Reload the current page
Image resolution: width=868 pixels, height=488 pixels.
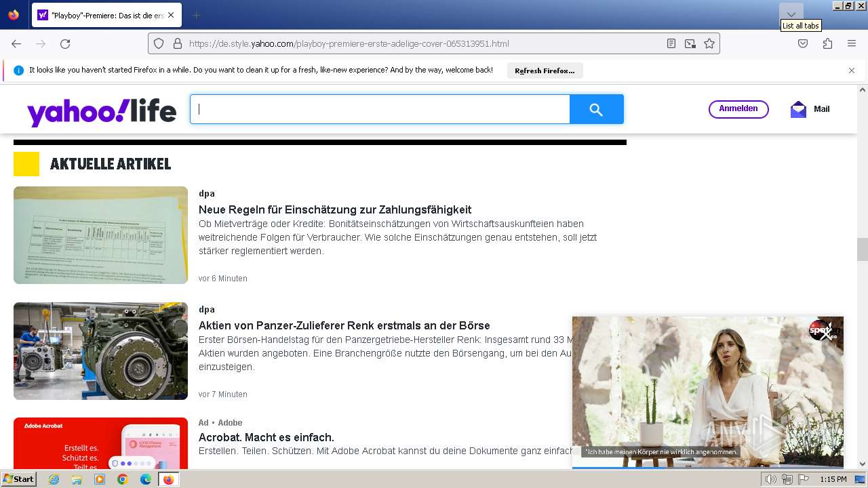(x=65, y=43)
